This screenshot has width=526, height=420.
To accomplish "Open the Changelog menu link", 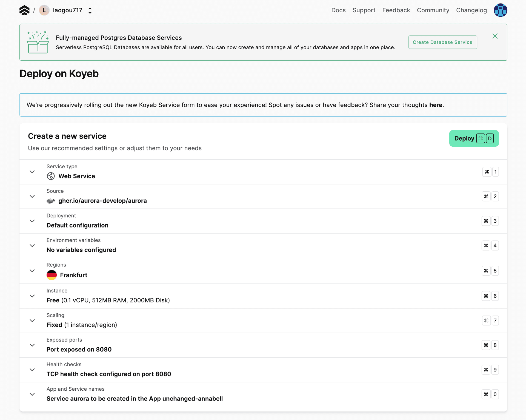I will pos(471,10).
